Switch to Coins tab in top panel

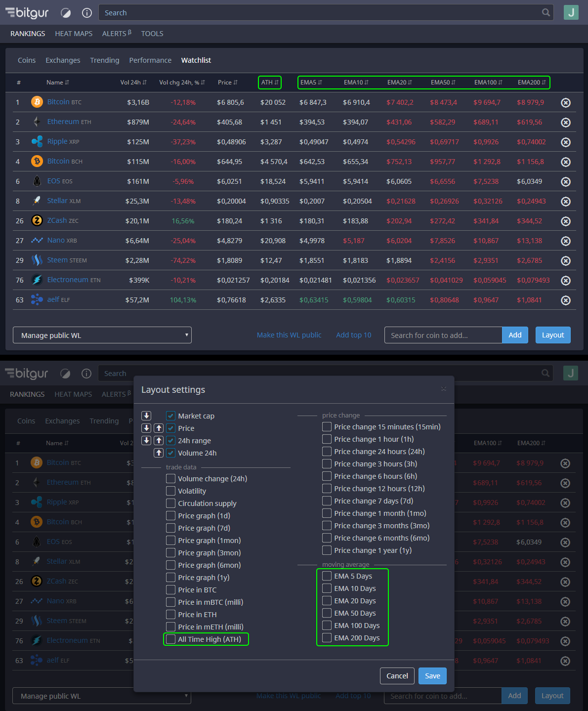coord(27,60)
